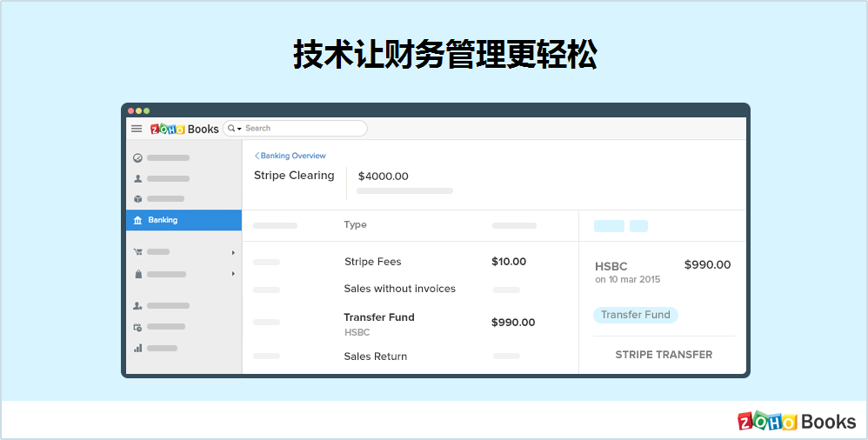
Task: Click the yellow minimize window button
Action: [x=139, y=110]
